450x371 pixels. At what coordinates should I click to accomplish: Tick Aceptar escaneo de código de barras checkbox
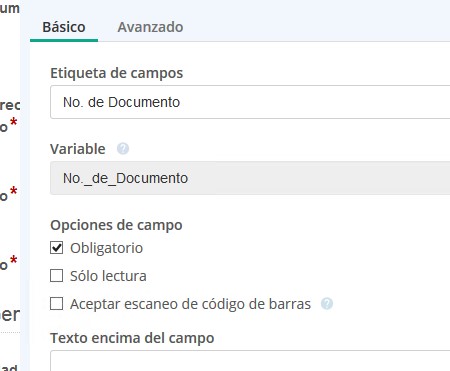(x=57, y=304)
